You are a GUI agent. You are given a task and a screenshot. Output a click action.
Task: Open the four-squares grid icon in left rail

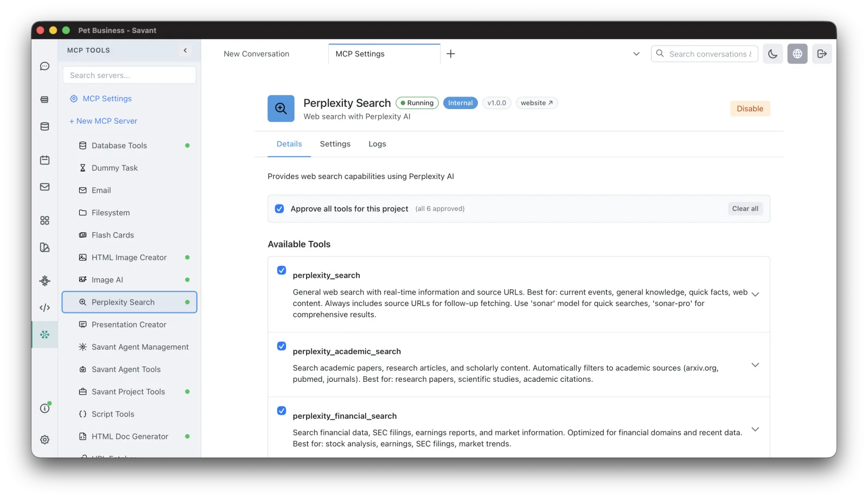[x=45, y=220]
